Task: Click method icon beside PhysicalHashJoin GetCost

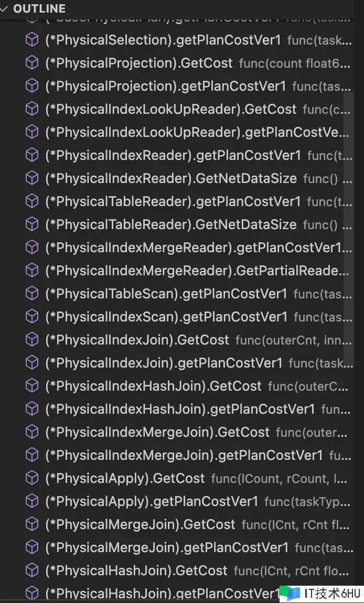Action: tap(33, 570)
